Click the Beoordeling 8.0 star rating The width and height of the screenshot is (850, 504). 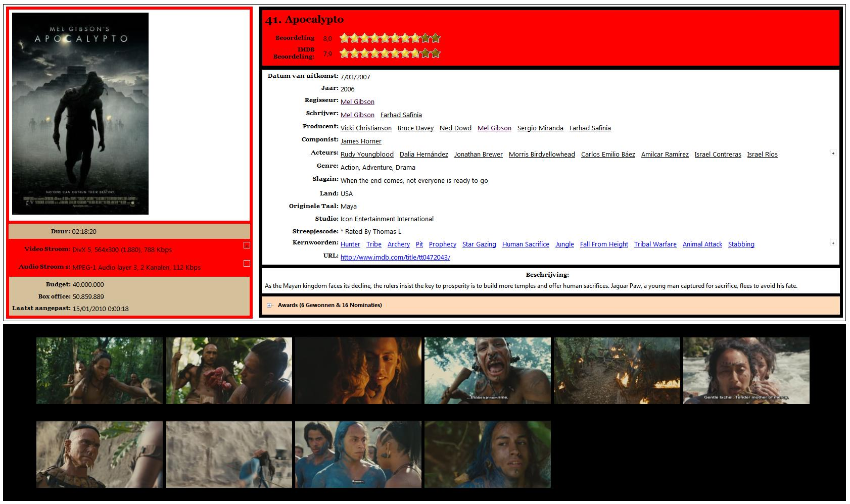point(390,38)
